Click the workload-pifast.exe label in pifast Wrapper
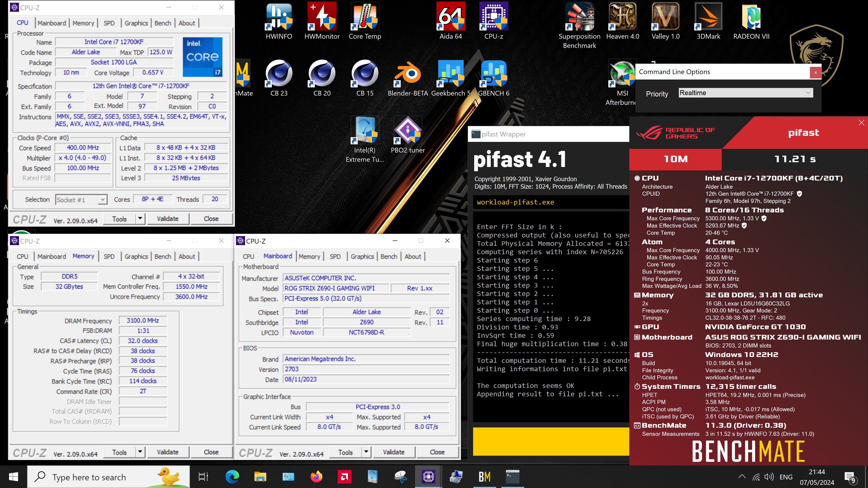868x488 pixels. click(515, 202)
